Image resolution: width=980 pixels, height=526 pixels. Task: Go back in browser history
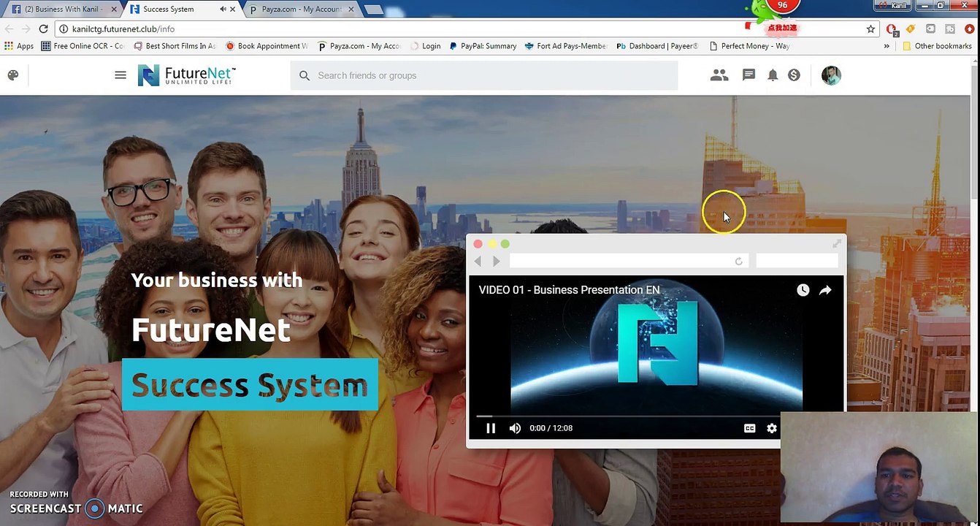[x=9, y=28]
